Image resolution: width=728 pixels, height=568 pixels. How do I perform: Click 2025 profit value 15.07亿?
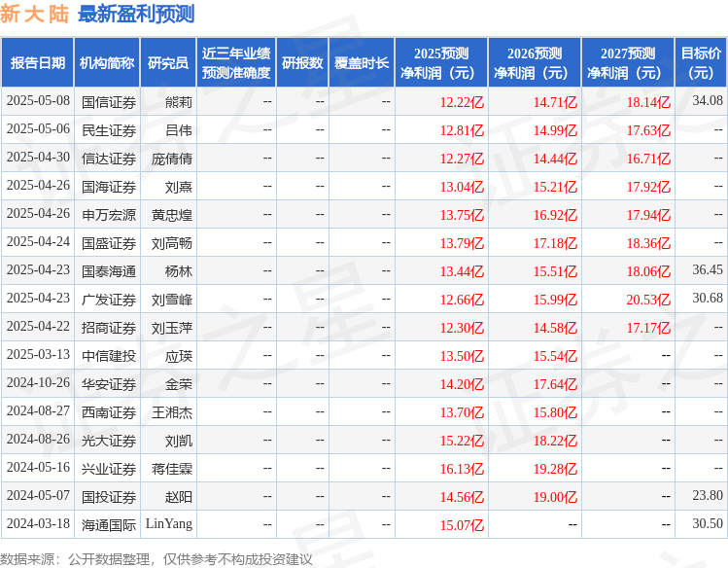462,525
